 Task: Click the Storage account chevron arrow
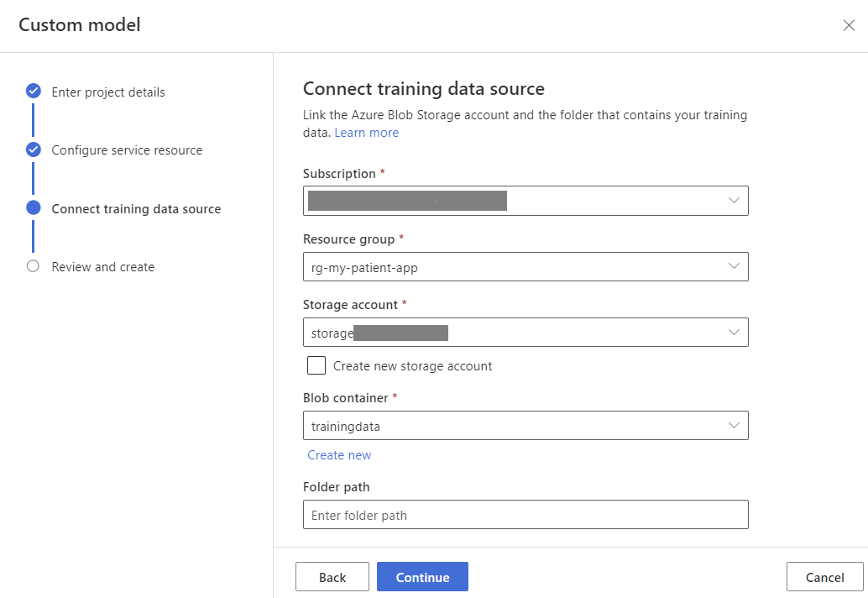(734, 333)
